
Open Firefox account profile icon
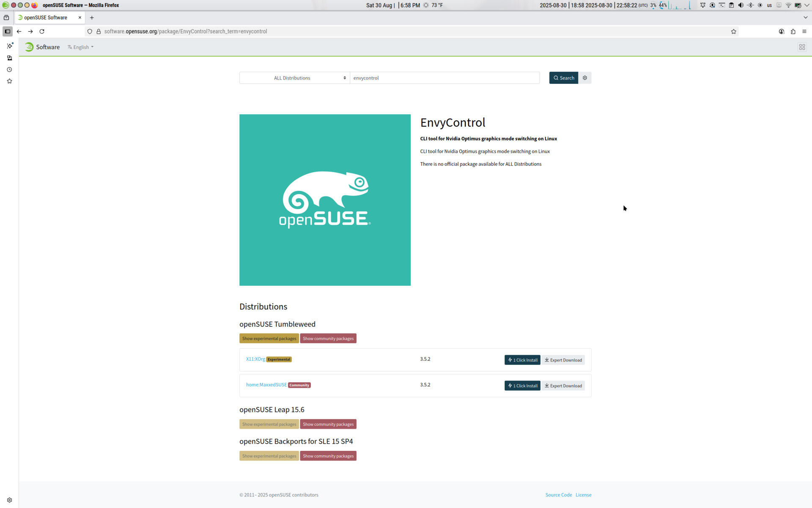click(x=782, y=31)
